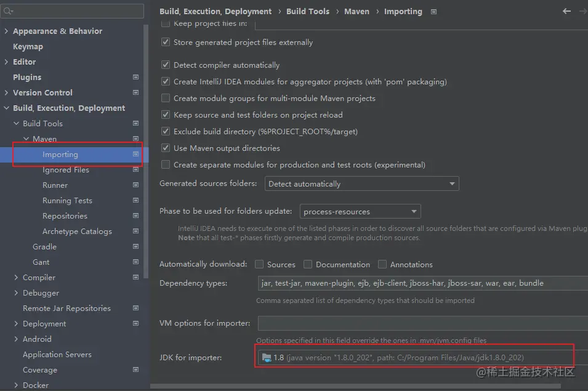This screenshot has width=588, height=391.
Task: Click Build, Execution, Deployment breadcrumb
Action: click(x=215, y=12)
